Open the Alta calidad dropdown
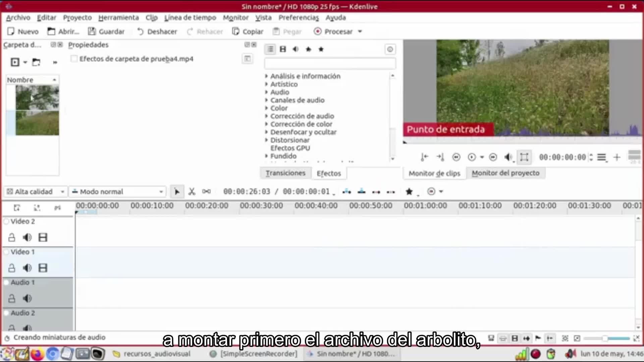The image size is (644, 362). point(35,191)
